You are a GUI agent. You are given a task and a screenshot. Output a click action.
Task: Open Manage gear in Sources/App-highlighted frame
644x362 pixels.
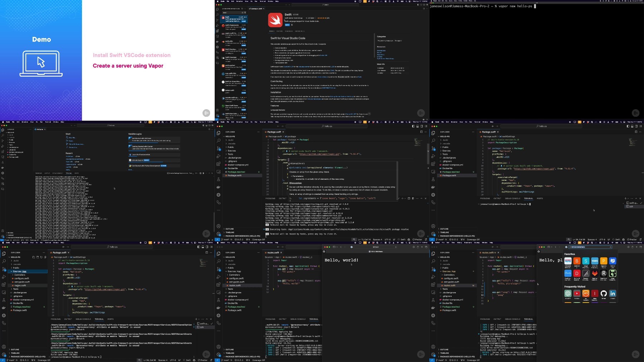click(4, 354)
